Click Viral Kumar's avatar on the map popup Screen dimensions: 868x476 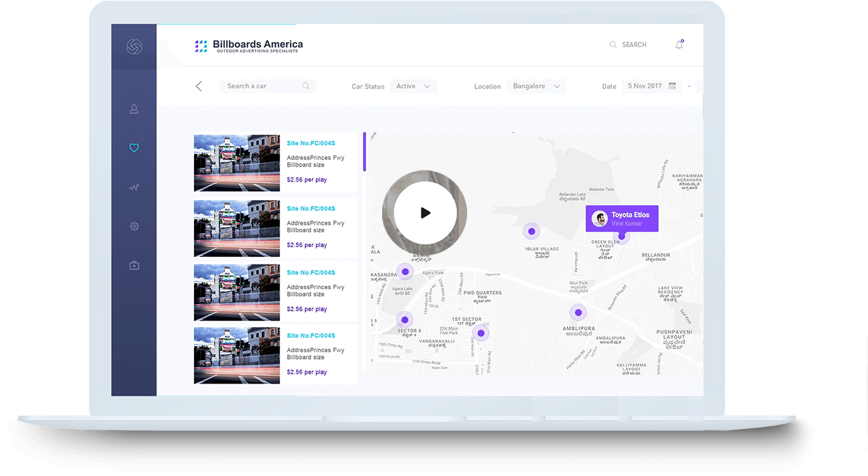pos(599,218)
